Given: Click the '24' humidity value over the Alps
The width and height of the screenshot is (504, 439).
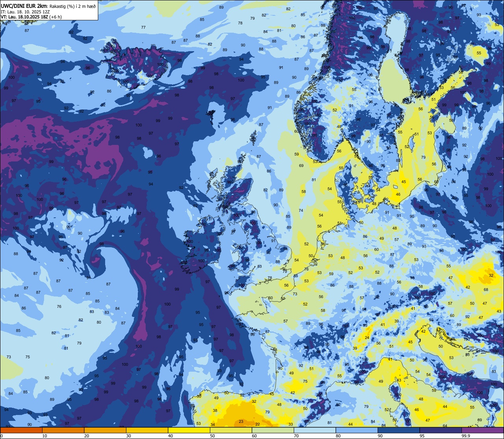Looking at the screenshot, I should coord(367,338).
